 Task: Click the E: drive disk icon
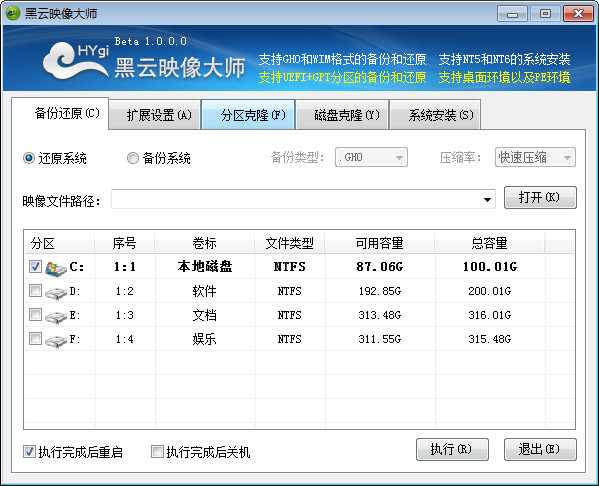(56, 317)
